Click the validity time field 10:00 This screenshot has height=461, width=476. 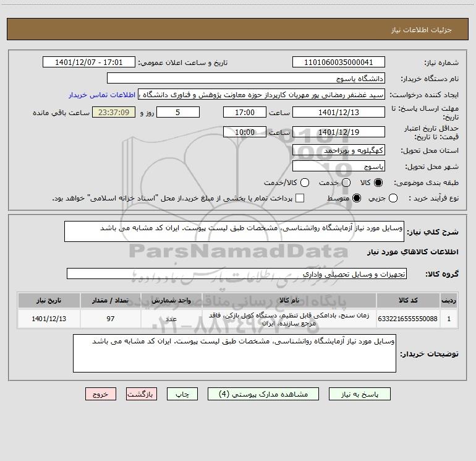tap(245, 132)
